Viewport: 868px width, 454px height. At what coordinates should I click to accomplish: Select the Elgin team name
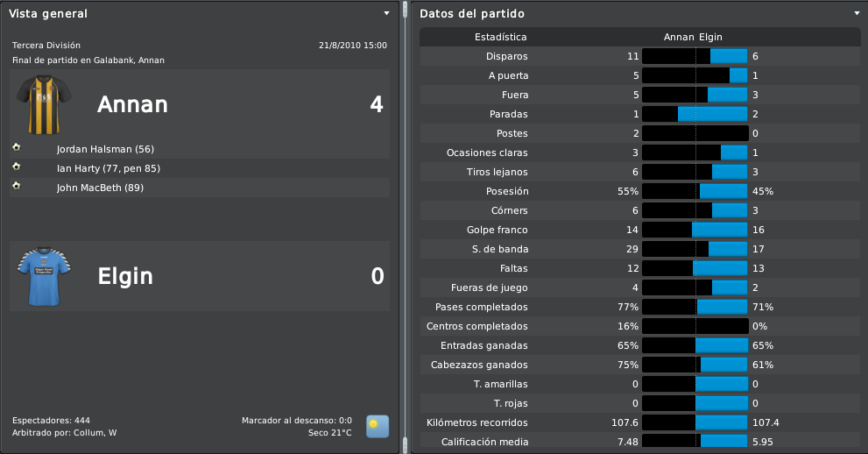tap(125, 276)
